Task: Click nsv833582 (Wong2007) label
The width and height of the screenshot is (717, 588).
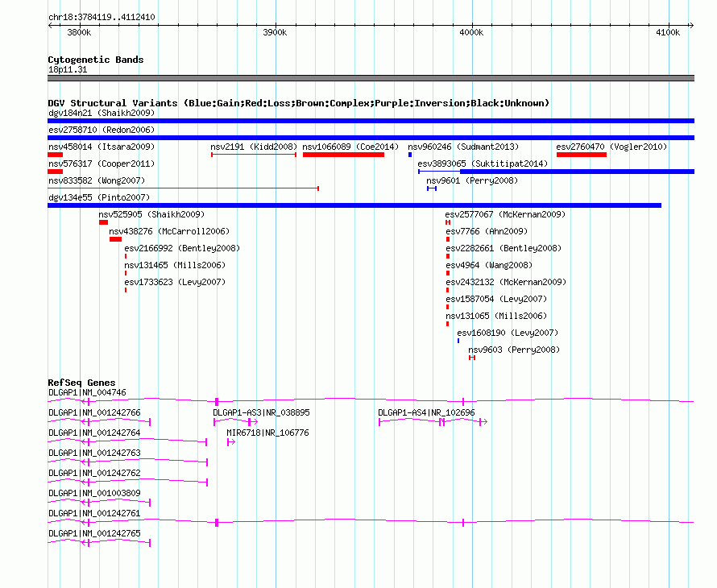Action: coord(97,180)
